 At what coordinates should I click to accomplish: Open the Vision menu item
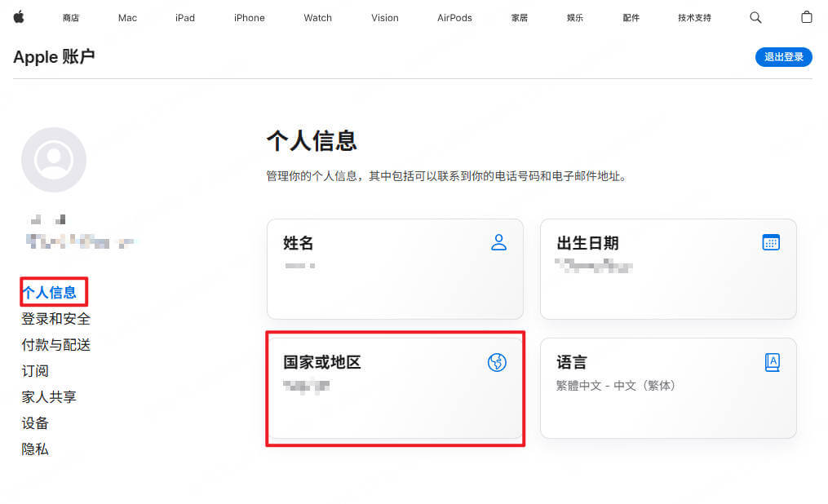click(x=384, y=18)
